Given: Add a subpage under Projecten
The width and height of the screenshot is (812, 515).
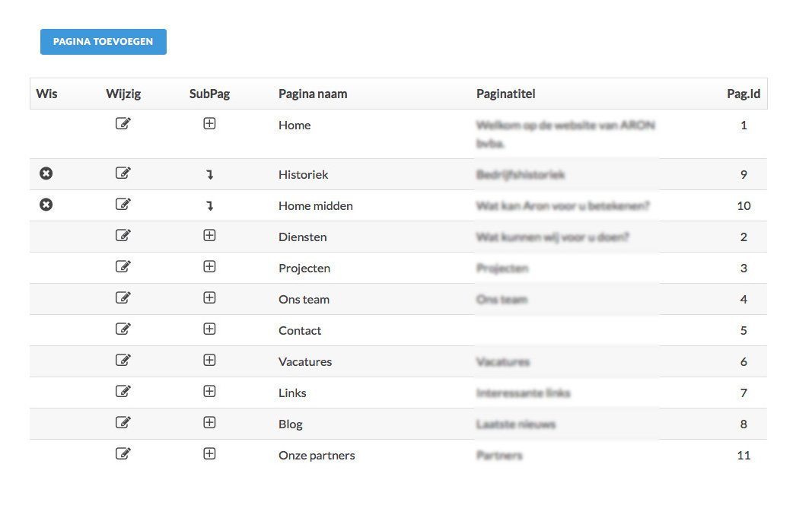Looking at the screenshot, I should point(209,266).
